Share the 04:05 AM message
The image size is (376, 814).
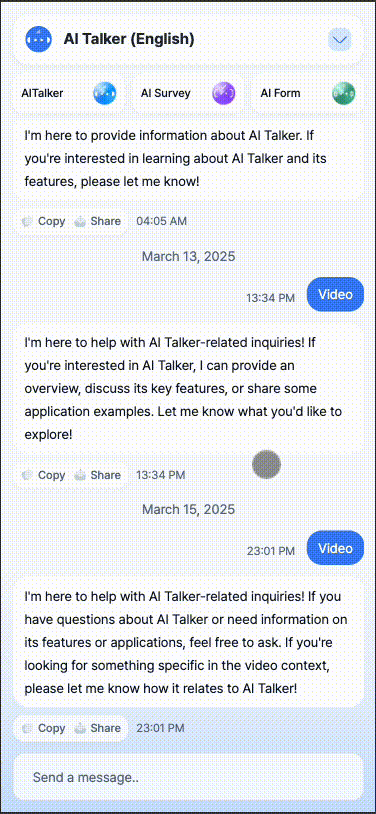(98, 221)
